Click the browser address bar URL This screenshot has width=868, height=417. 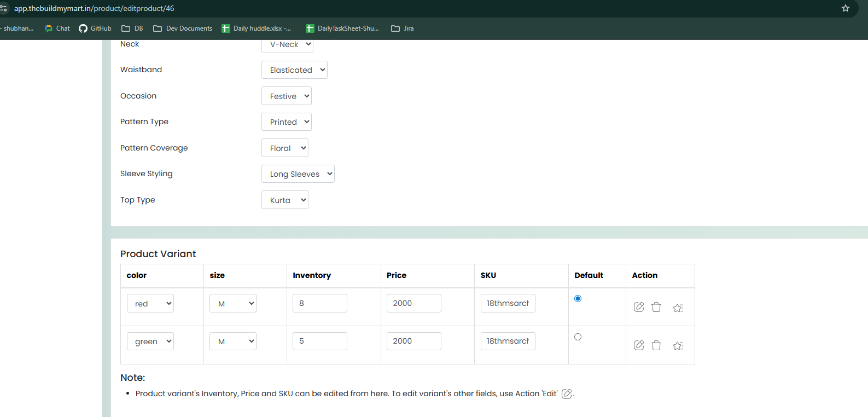pos(94,8)
